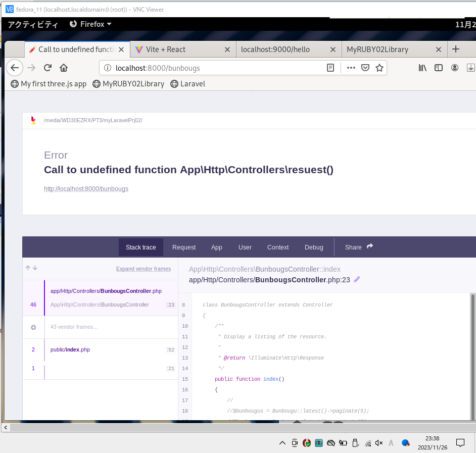Save page to Pocket
This screenshot has height=453, width=476.
tap(365, 68)
